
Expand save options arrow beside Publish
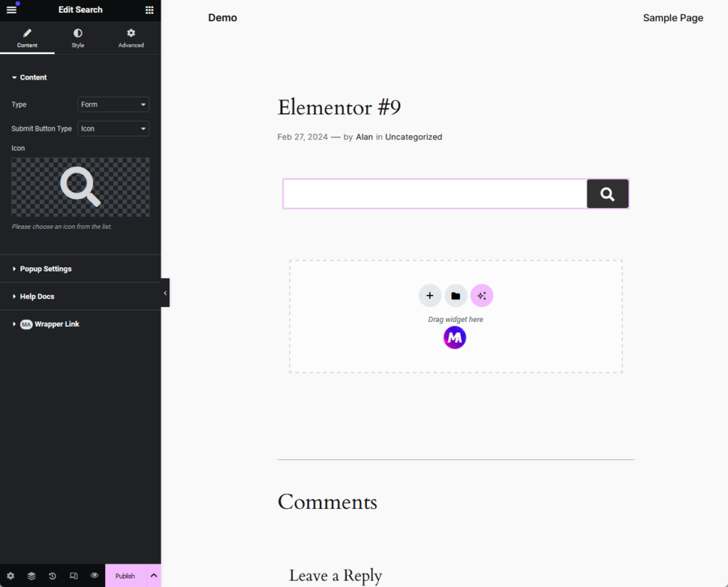[x=154, y=576]
